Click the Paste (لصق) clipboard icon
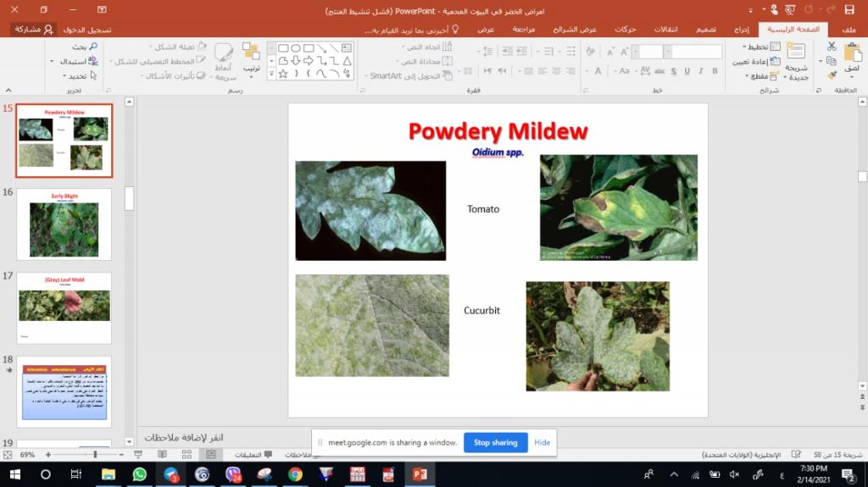Viewport: 868px width, 487px height. click(852, 56)
